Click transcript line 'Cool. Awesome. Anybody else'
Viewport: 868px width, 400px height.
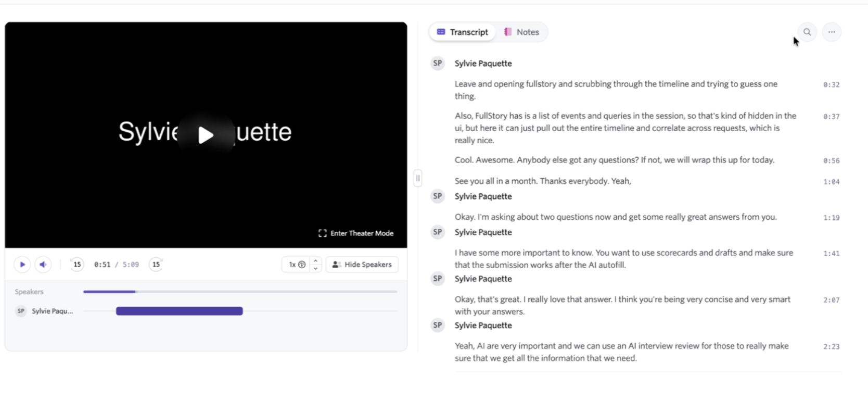point(615,160)
